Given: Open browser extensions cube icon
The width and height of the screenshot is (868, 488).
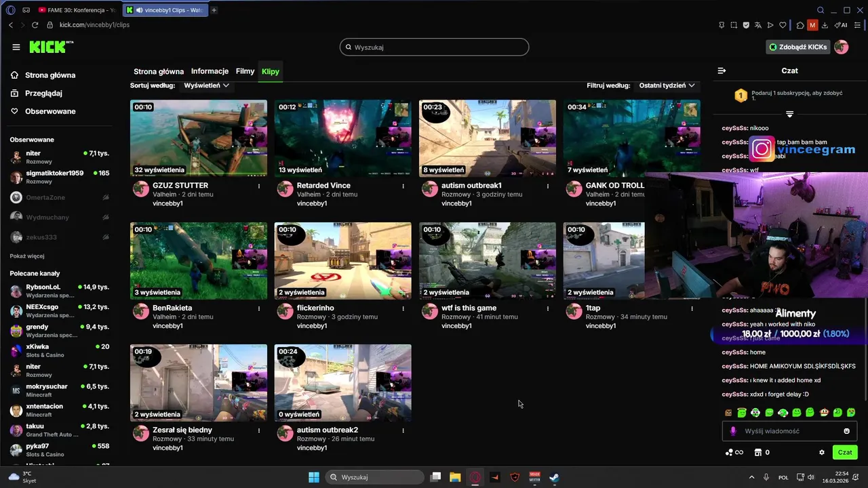Looking at the screenshot, I should [800, 25].
